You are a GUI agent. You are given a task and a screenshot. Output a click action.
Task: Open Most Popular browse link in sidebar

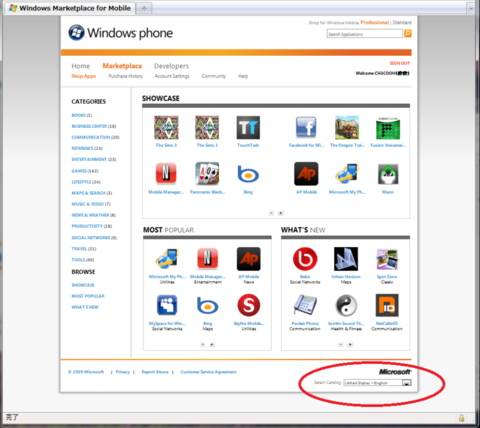tap(88, 296)
